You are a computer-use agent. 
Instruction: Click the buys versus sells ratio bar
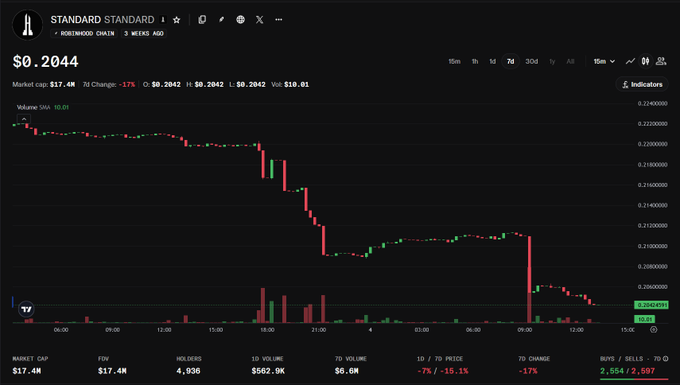(634, 379)
